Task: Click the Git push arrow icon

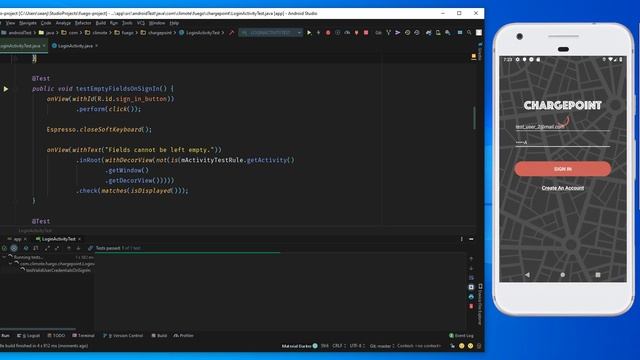Action: [x=398, y=33]
